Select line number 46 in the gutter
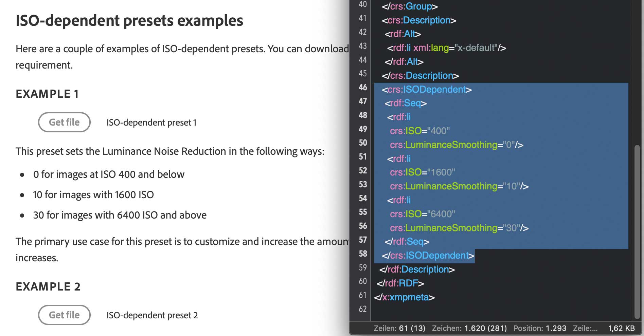This screenshot has width=644, height=336. 363,88
